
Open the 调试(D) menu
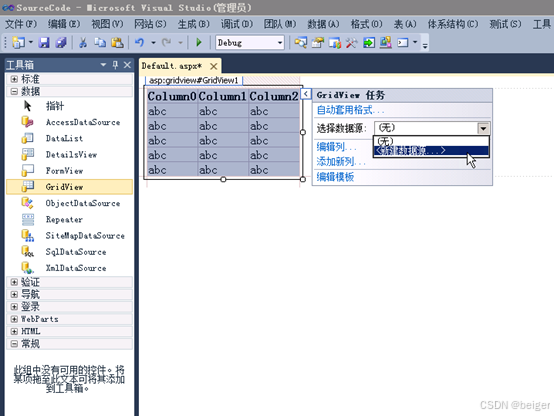point(237,24)
